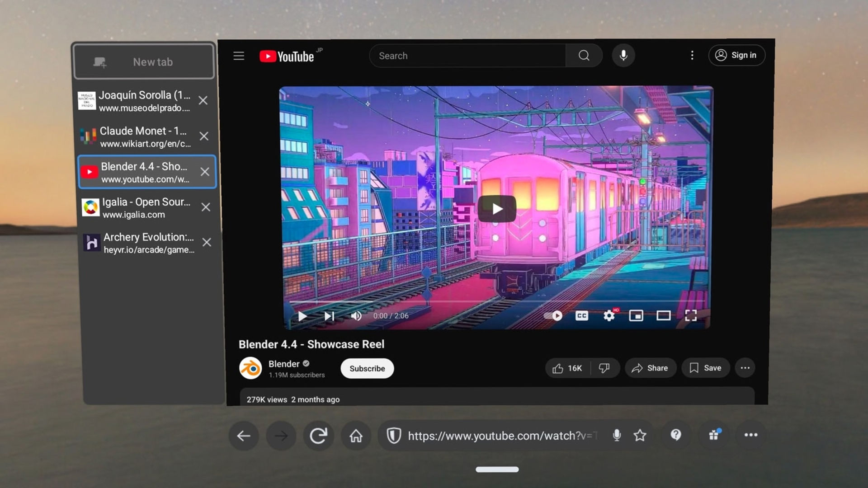Click the "0:00 / 2:06" time display
The height and width of the screenshot is (488, 868).
(391, 316)
